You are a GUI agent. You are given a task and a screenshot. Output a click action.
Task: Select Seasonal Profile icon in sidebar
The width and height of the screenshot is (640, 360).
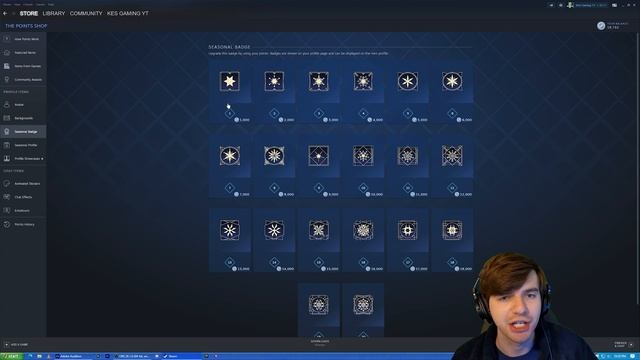click(7, 145)
